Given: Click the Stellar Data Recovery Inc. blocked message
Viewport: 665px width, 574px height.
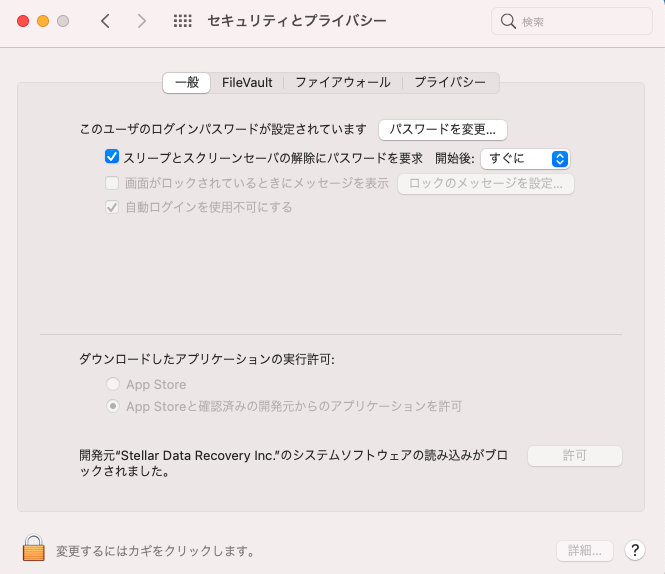Looking at the screenshot, I should point(293,463).
